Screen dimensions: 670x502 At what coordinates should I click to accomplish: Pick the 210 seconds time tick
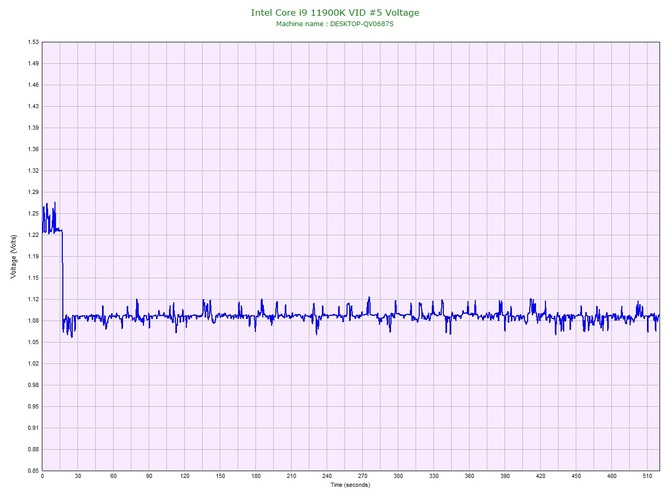[x=291, y=476]
